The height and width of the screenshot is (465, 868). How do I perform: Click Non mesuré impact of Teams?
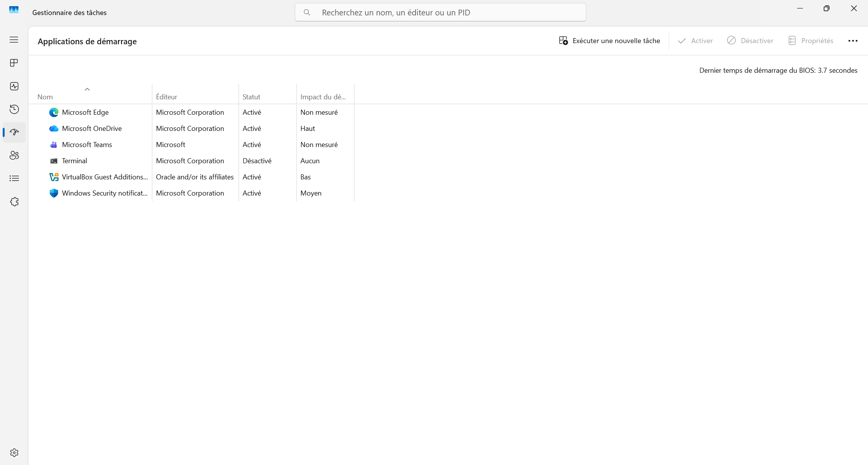(x=319, y=145)
